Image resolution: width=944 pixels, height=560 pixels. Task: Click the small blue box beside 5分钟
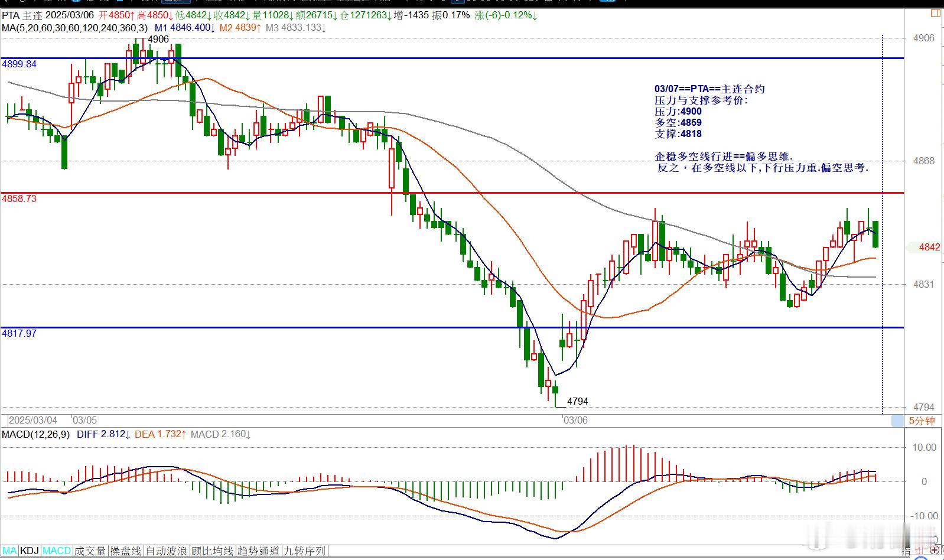coord(897,421)
